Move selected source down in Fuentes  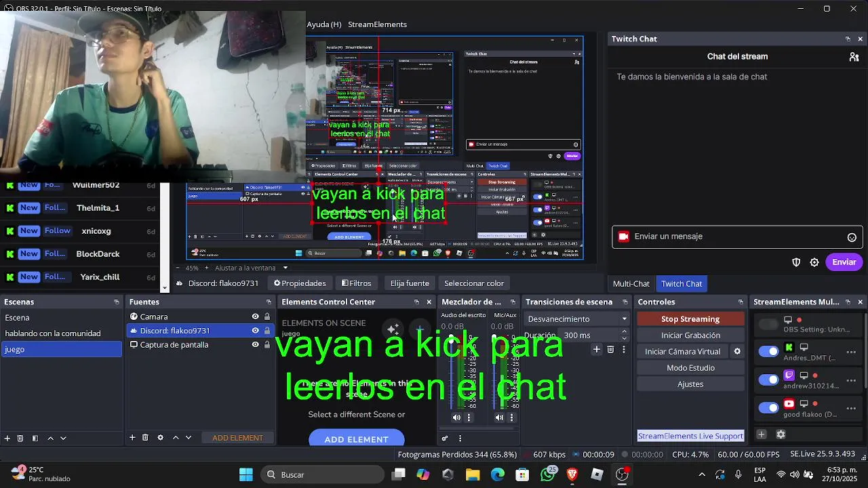pos(189,438)
